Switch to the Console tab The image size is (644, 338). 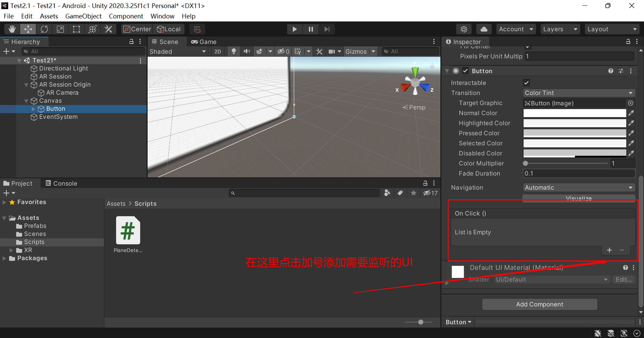point(61,183)
